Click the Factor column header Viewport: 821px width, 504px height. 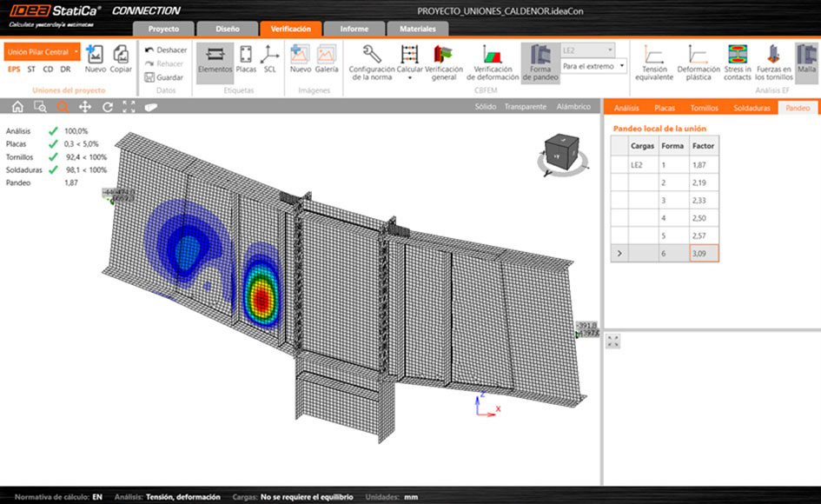tap(703, 146)
